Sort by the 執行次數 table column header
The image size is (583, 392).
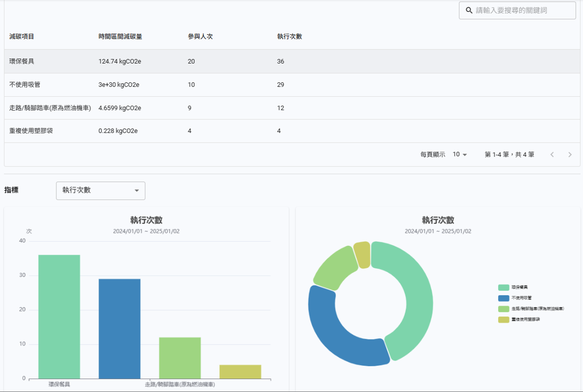[289, 36]
